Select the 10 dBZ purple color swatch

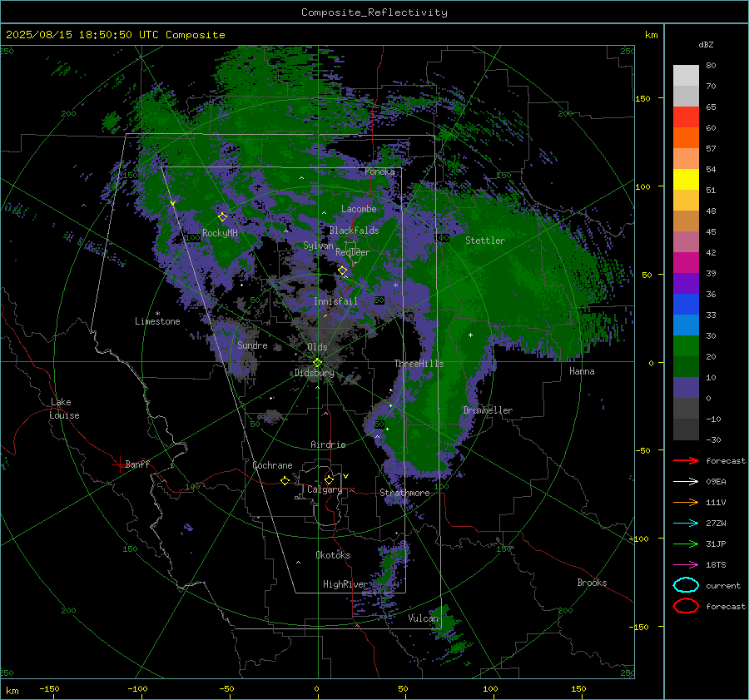coord(686,388)
